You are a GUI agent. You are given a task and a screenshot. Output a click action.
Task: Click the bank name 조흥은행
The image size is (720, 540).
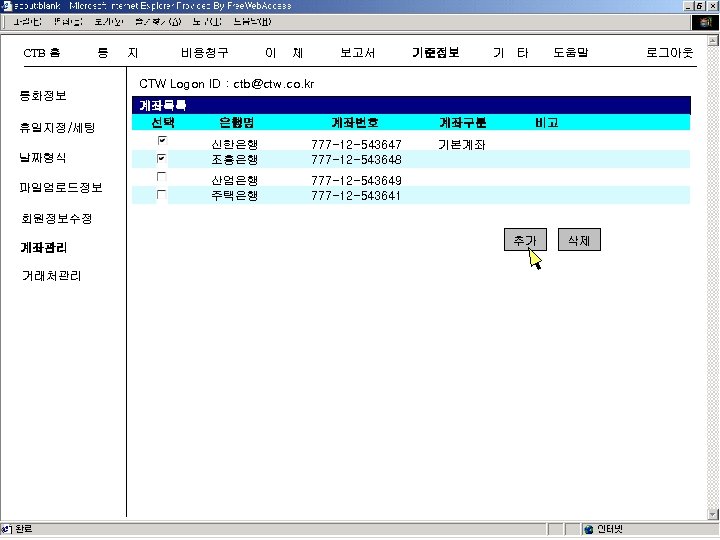pos(235,159)
